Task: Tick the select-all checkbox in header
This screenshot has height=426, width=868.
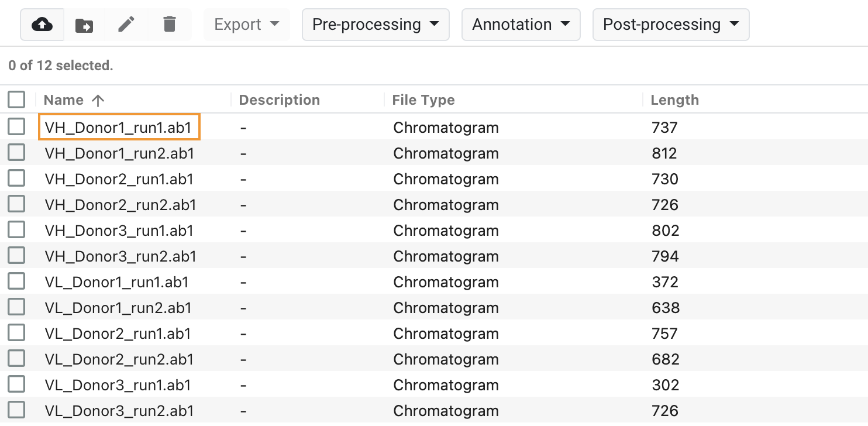Action: pos(16,100)
